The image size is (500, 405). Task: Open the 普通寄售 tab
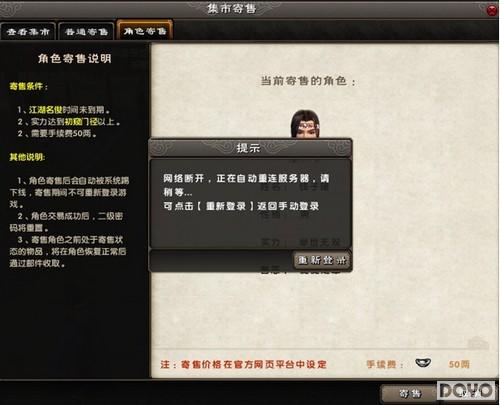tap(86, 31)
